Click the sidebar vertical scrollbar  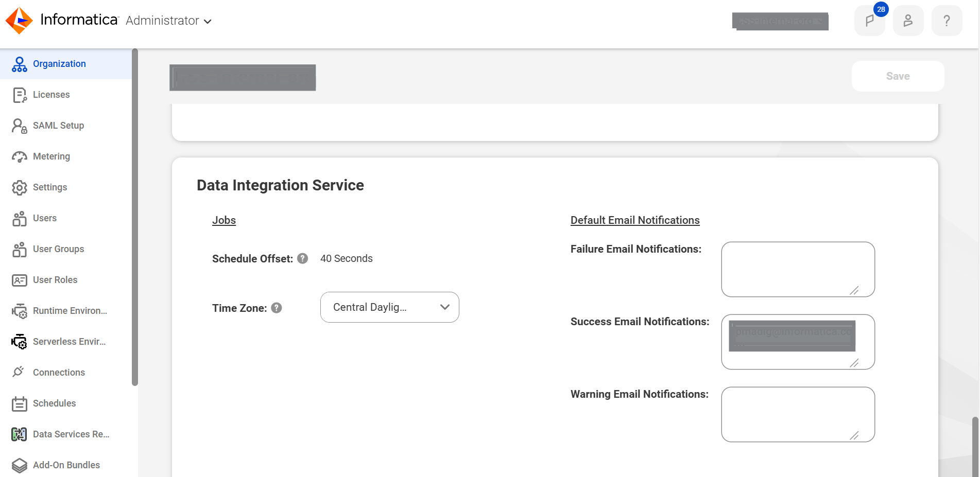point(135,217)
